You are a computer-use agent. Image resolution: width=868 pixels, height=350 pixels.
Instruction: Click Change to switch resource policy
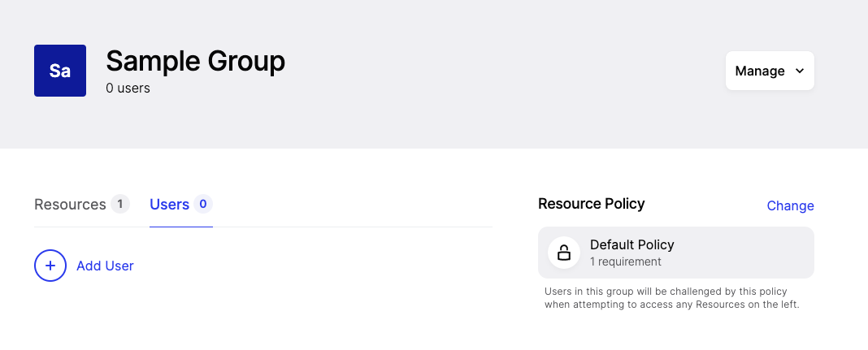coord(790,205)
